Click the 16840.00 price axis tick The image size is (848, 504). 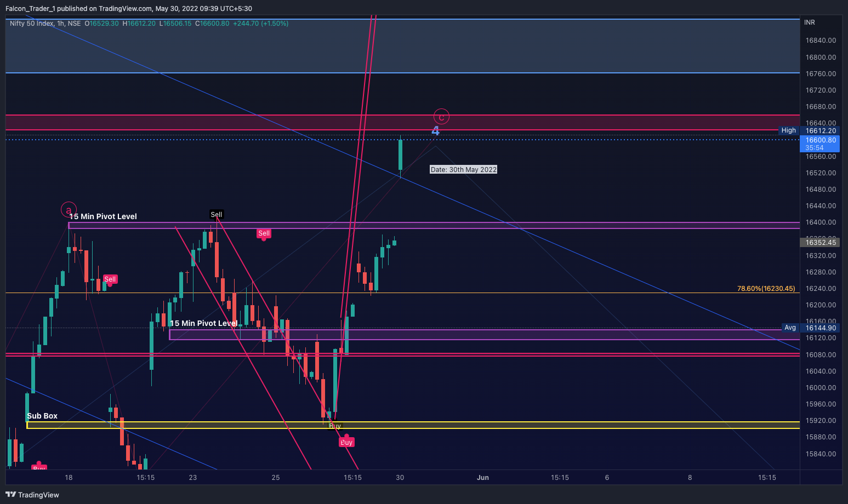(x=821, y=41)
